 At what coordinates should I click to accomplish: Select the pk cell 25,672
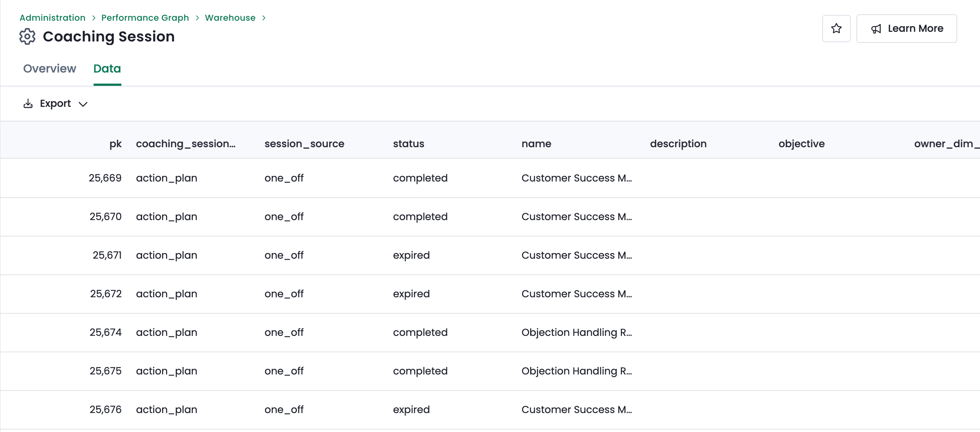pos(106,294)
